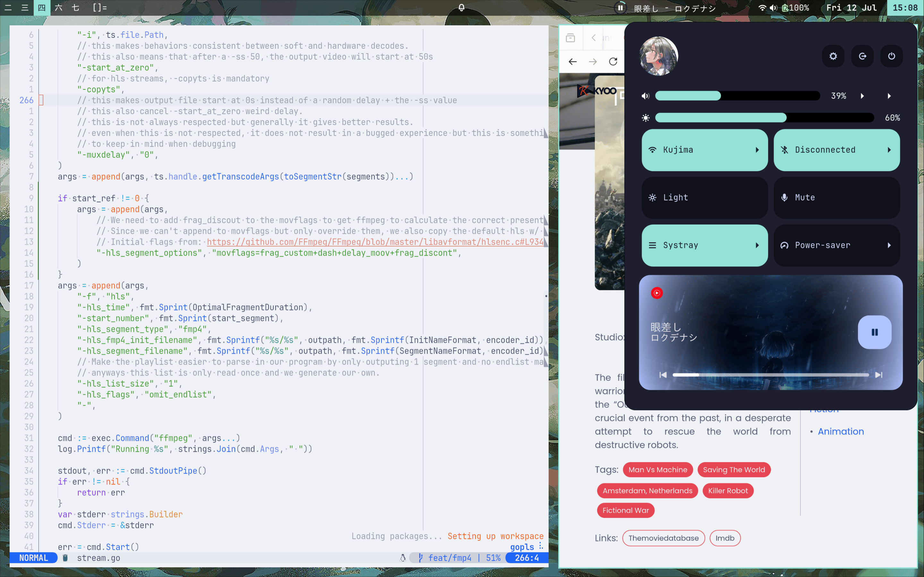The width and height of the screenshot is (924, 577).
Task: Click the power off icon
Action: pyautogui.click(x=892, y=56)
